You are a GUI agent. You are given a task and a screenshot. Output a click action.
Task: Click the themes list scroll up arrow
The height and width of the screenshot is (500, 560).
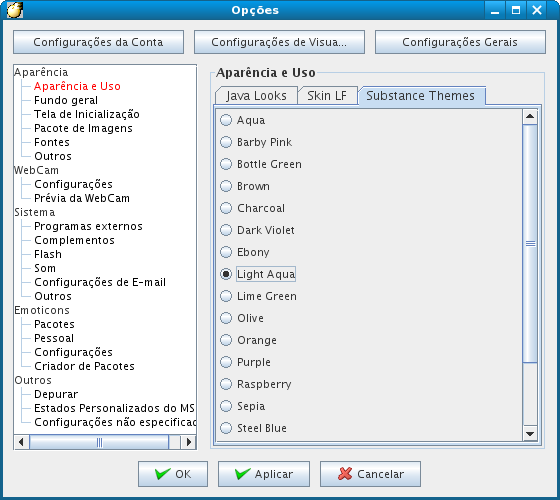[x=530, y=116]
